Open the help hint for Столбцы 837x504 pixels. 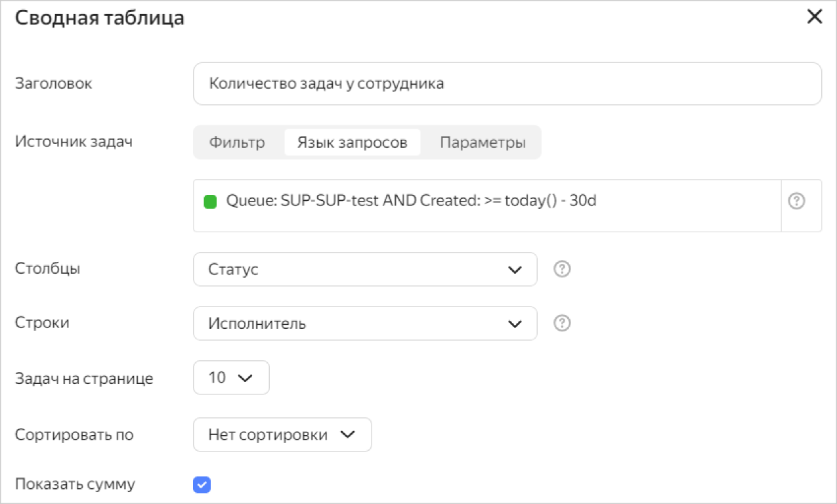click(562, 269)
